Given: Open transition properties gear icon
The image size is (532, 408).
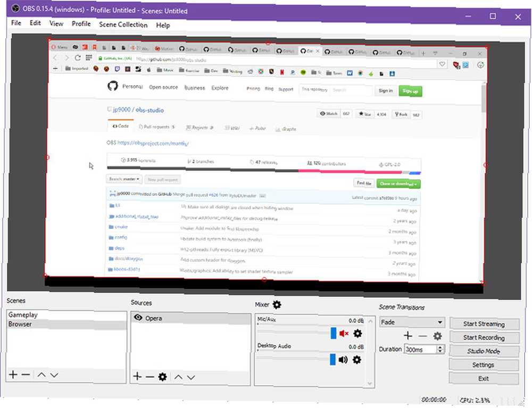Looking at the screenshot, I should tap(438, 336).
